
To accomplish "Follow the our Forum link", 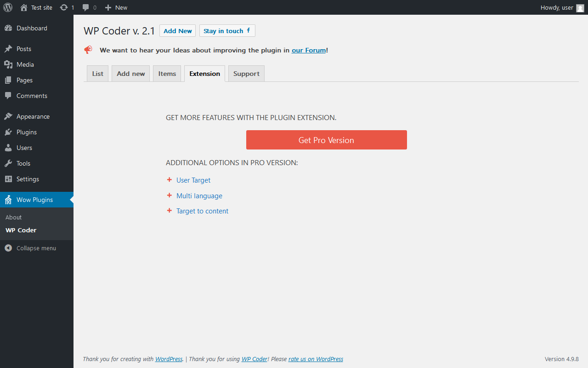I will click(x=309, y=50).
